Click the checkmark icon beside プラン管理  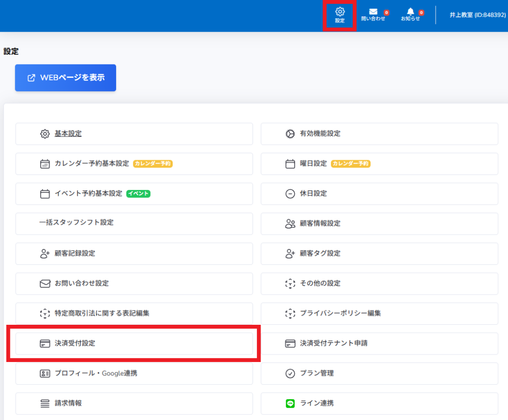pos(290,373)
